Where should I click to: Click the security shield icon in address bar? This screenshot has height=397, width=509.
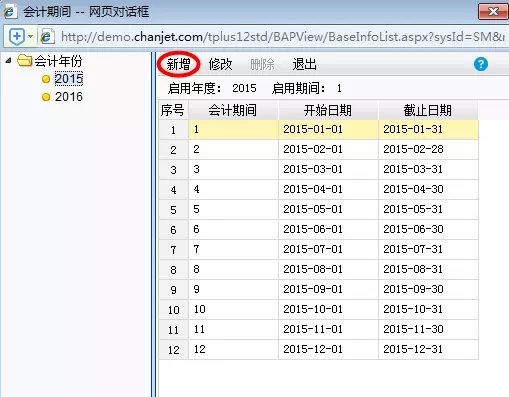[x=17, y=36]
